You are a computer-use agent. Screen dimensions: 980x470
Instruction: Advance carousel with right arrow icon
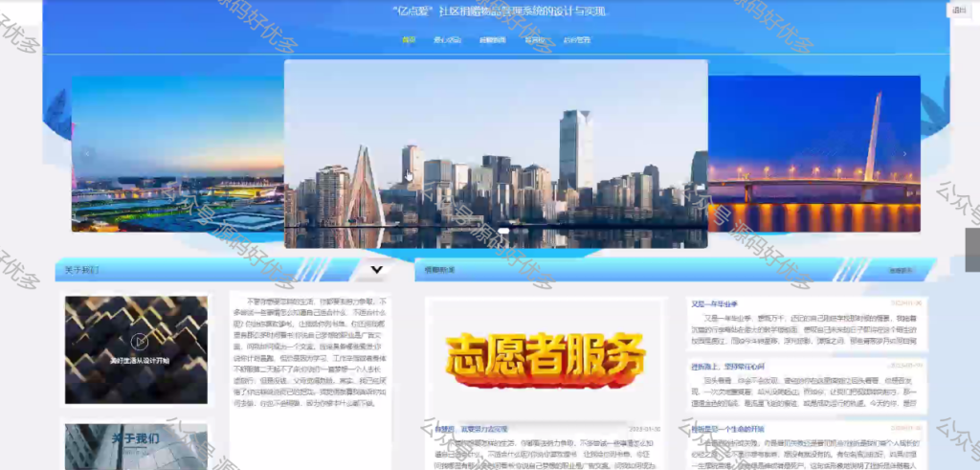904,154
